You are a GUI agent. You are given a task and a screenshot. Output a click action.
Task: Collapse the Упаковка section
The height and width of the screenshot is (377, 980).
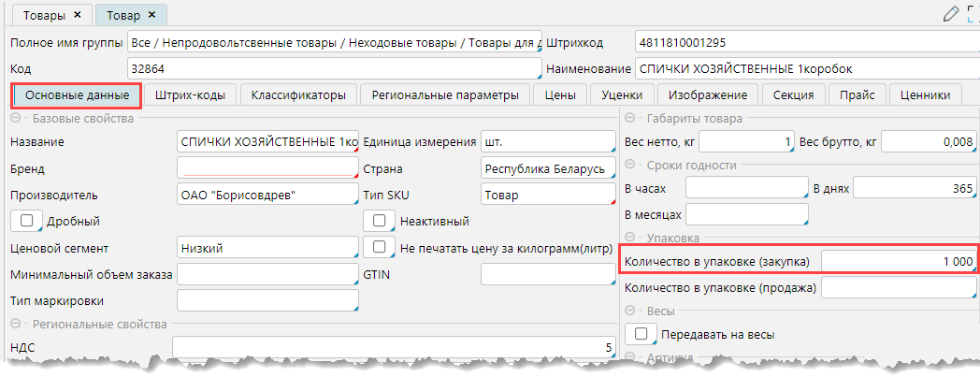[x=629, y=239]
